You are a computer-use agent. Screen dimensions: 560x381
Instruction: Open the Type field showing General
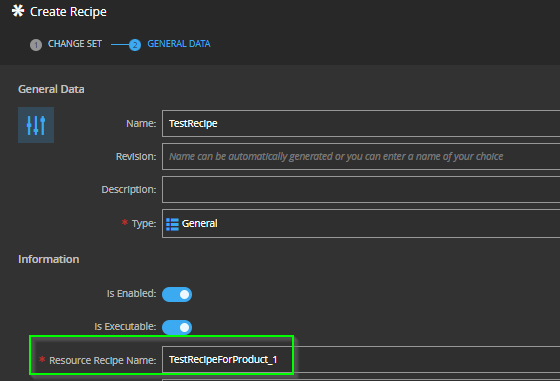point(361,224)
